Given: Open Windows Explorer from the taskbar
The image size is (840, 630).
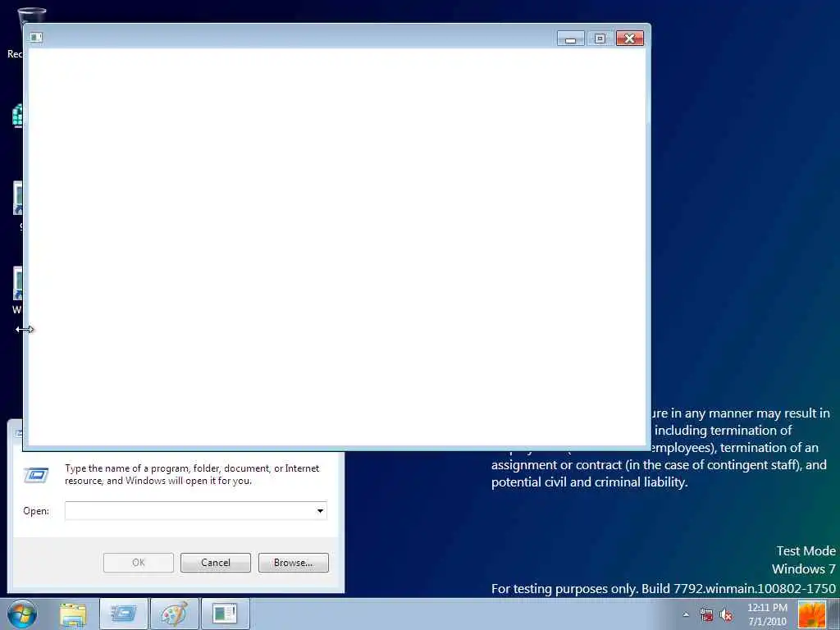Looking at the screenshot, I should pyautogui.click(x=73, y=614).
